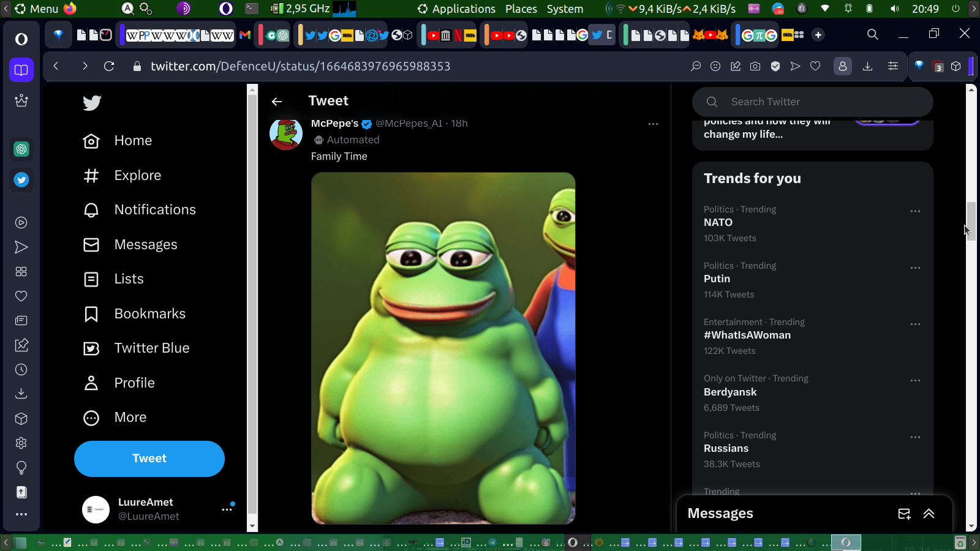The height and width of the screenshot is (551, 980).
Task: Open History clock icon in Opera sidebar
Action: 21,370
